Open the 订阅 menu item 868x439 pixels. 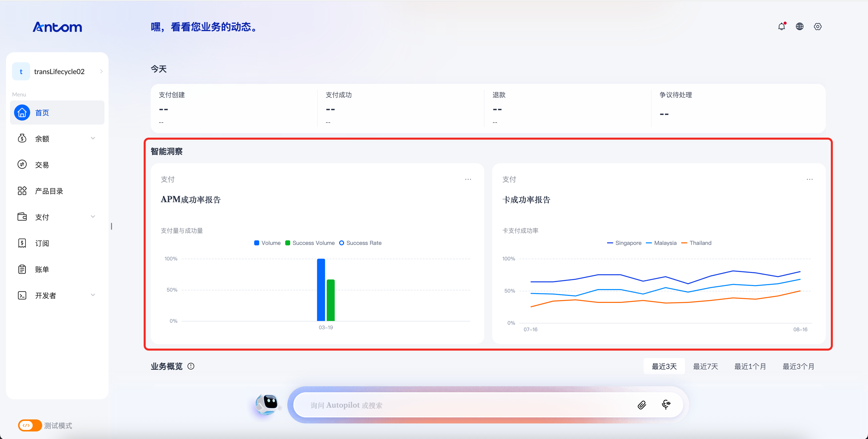click(57, 243)
